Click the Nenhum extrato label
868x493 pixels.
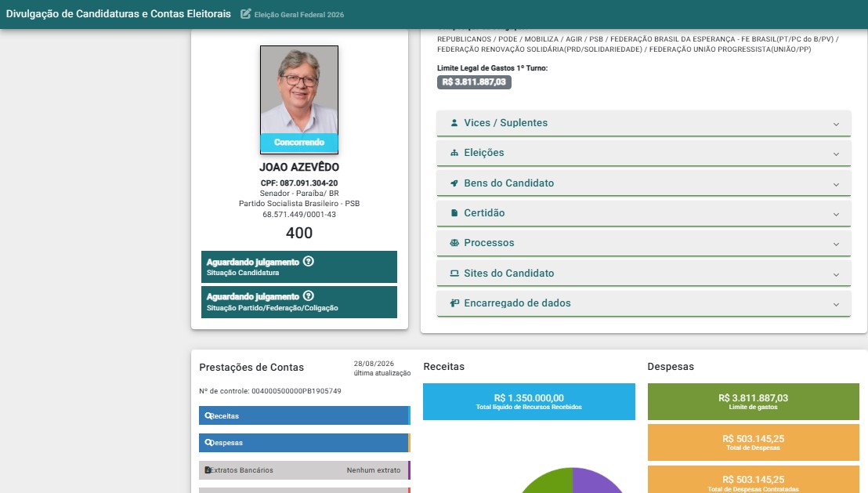coord(374,470)
